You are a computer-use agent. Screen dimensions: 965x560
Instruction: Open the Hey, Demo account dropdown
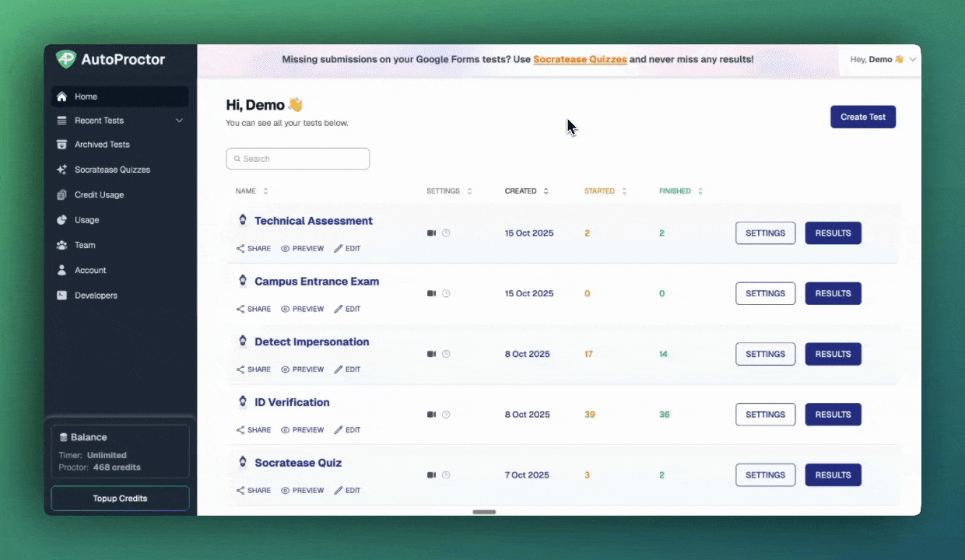pos(883,59)
